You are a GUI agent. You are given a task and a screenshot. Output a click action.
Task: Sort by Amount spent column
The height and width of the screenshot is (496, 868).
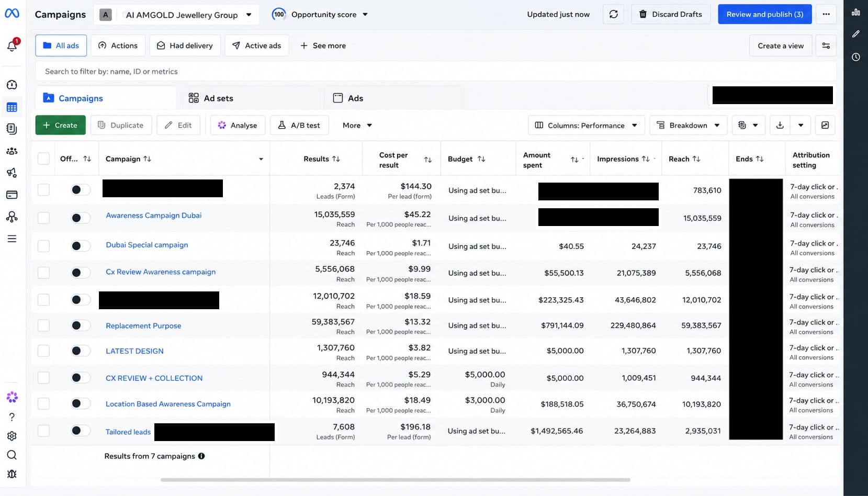(x=574, y=160)
